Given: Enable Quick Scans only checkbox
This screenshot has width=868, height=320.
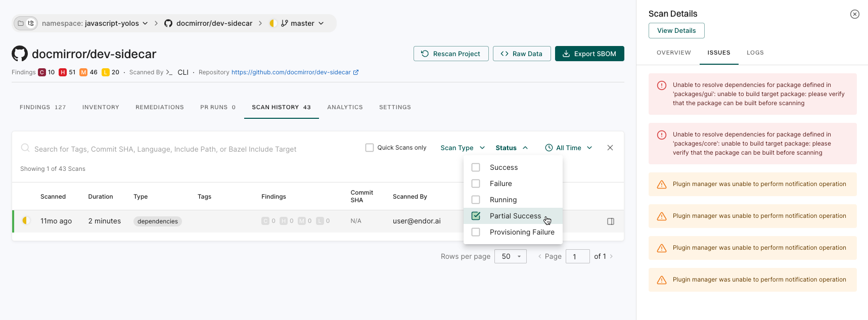Looking at the screenshot, I should pyautogui.click(x=370, y=148).
